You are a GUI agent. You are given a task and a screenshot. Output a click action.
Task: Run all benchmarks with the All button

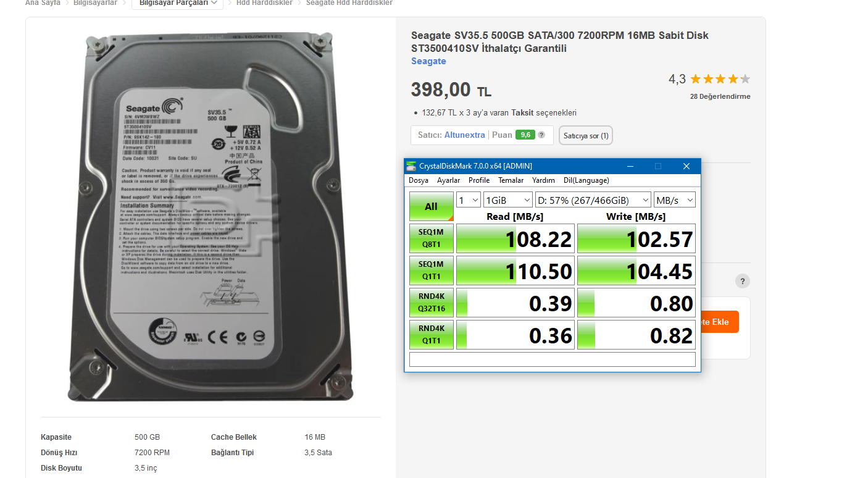pyautogui.click(x=431, y=206)
